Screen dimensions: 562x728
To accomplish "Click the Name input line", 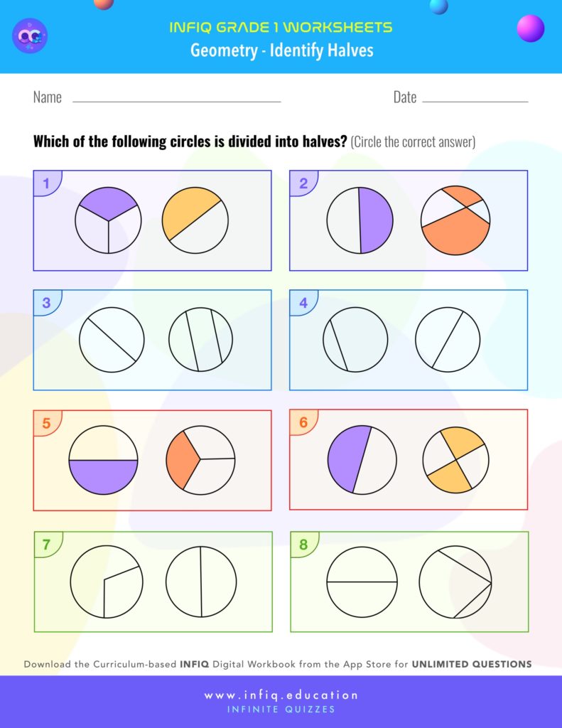I will [176, 100].
